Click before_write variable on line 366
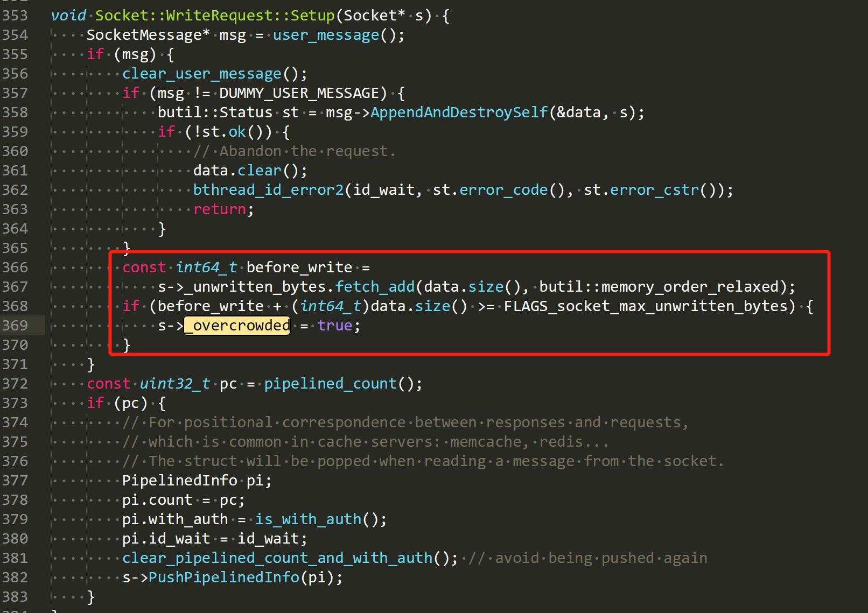Image resolution: width=868 pixels, height=613 pixels. (299, 267)
